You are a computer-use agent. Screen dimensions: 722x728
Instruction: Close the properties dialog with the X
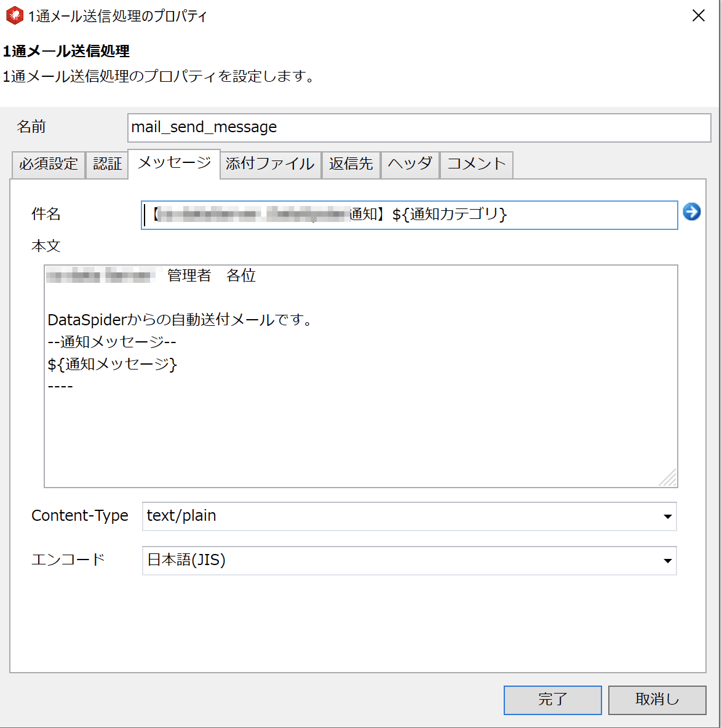(698, 15)
